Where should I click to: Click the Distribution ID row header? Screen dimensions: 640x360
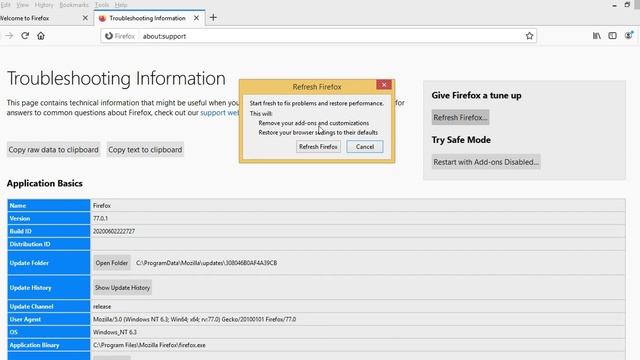pyautogui.click(x=49, y=244)
